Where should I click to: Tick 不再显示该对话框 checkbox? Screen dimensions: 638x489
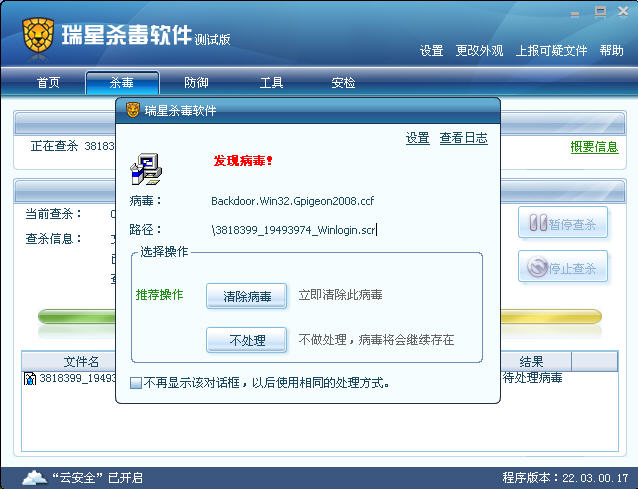[x=136, y=383]
